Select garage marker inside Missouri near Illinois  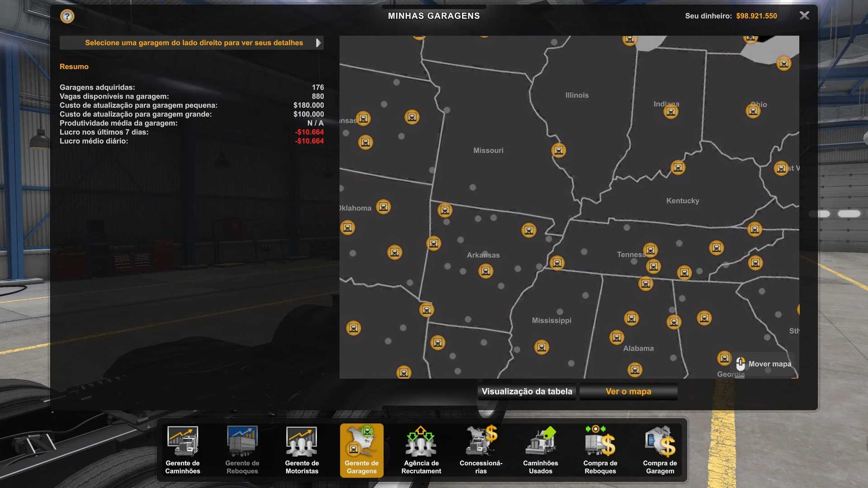pyautogui.click(x=559, y=150)
